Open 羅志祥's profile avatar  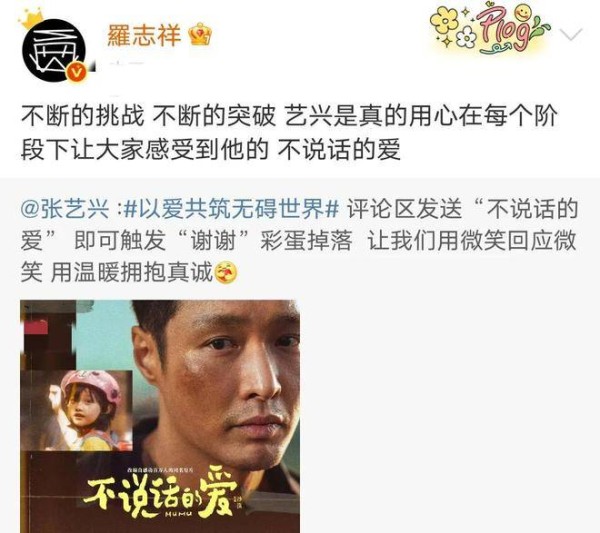[54, 50]
